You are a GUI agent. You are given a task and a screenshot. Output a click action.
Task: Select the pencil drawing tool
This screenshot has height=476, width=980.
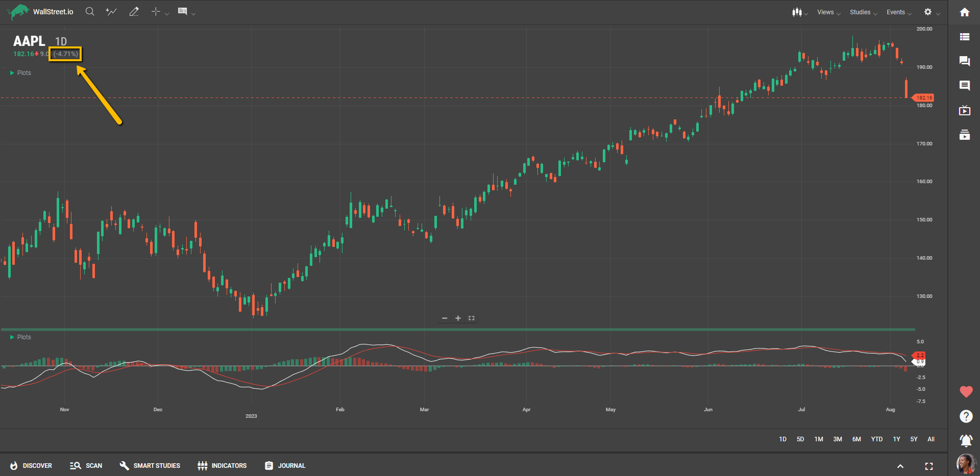pos(134,11)
